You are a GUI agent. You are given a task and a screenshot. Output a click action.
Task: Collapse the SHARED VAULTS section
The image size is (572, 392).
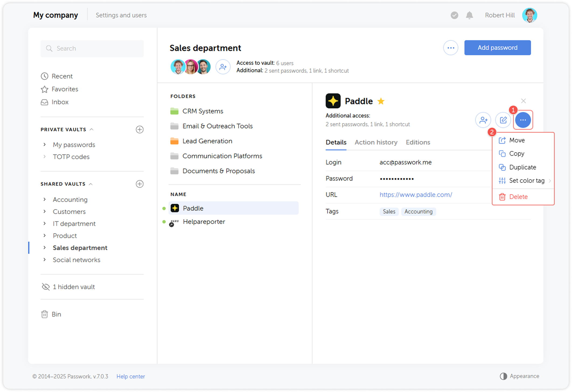click(92, 184)
